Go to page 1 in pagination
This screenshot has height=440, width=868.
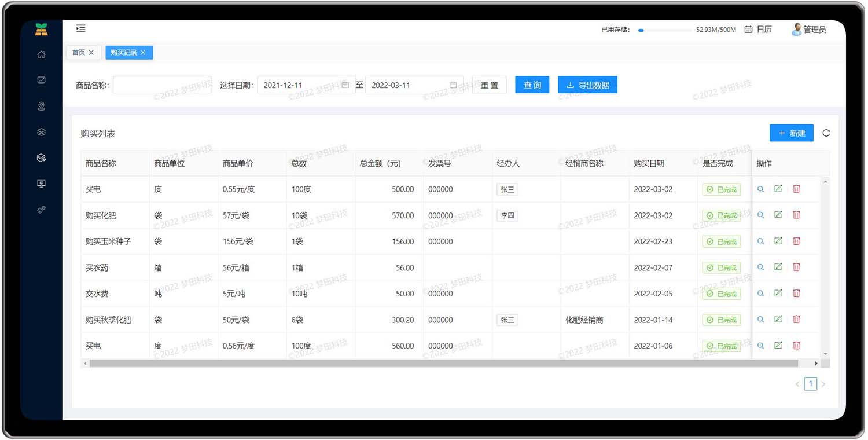pyautogui.click(x=811, y=384)
